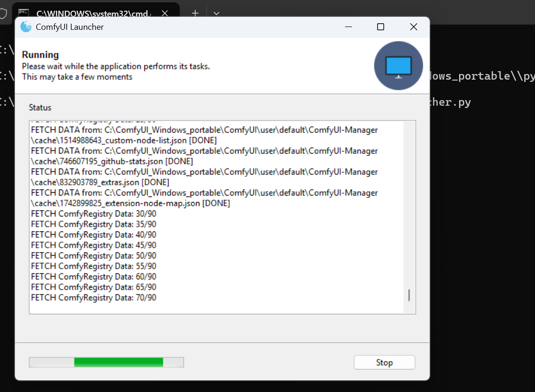The image size is (535, 392).
Task: Click the ComfyUI Launcher title bar logo icon
Action: coord(26,27)
